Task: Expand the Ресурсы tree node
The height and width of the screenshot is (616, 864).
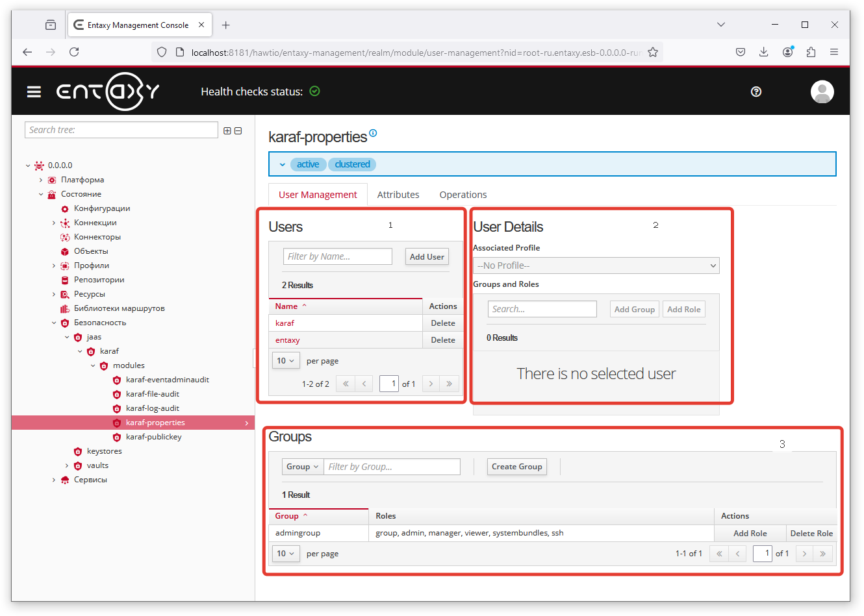Action: [x=54, y=294]
